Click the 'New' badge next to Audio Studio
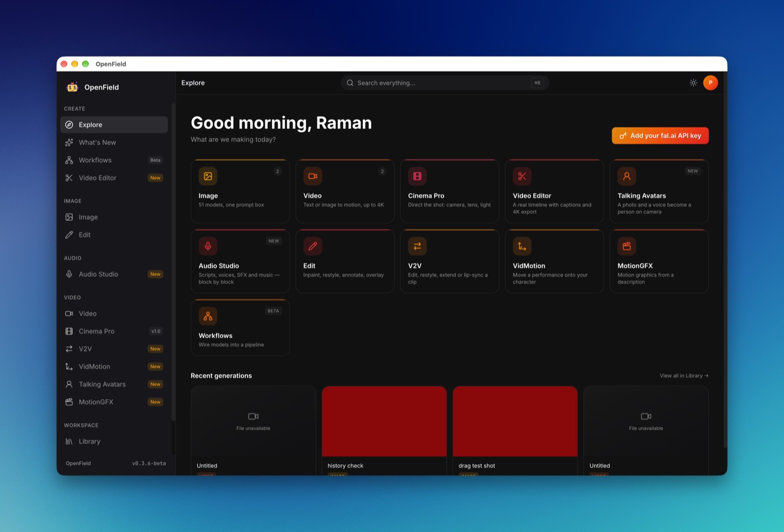This screenshot has height=532, width=784. coord(155,274)
